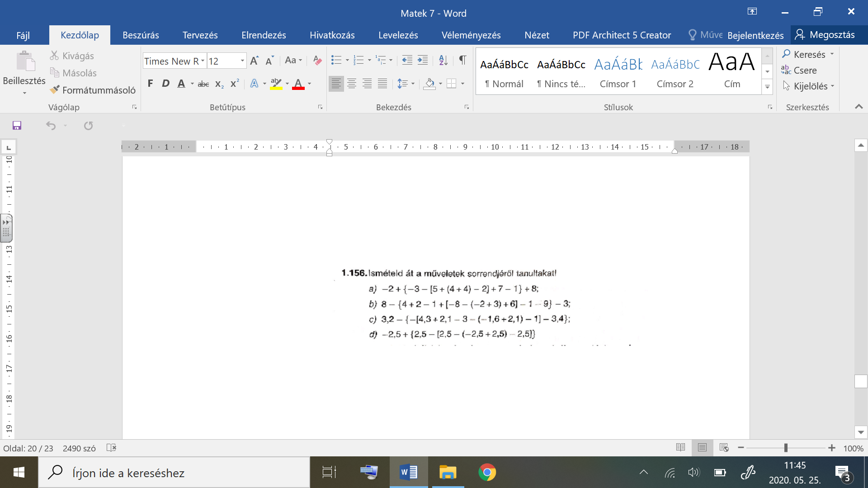
Task: Apply the Címsor 1 heading style
Action: pyautogui.click(x=618, y=71)
